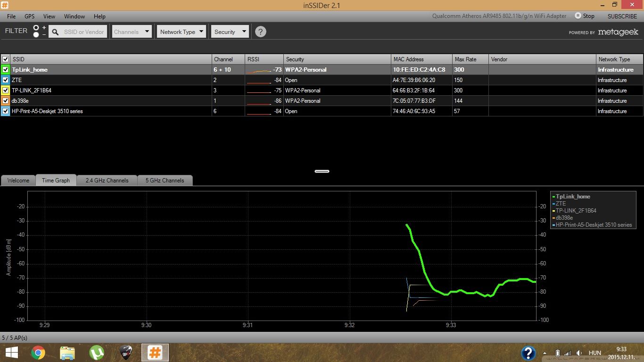
Task: Open the File menu
Action: click(x=11, y=16)
